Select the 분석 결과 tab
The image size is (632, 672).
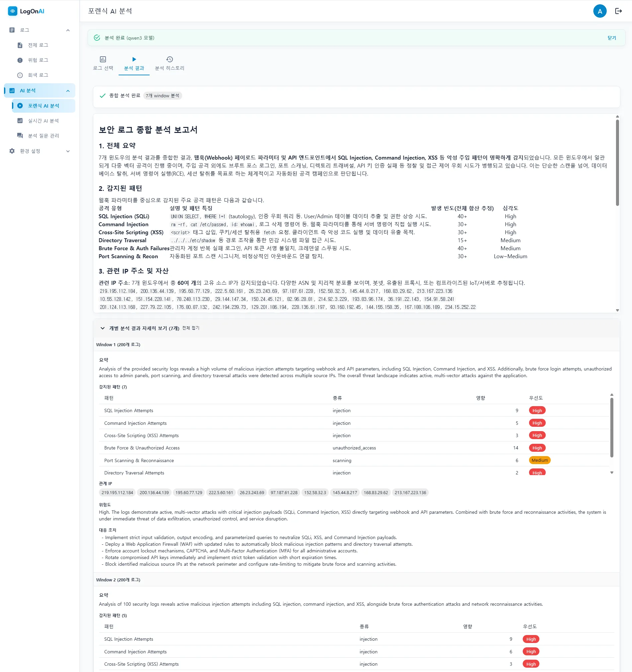(x=134, y=64)
